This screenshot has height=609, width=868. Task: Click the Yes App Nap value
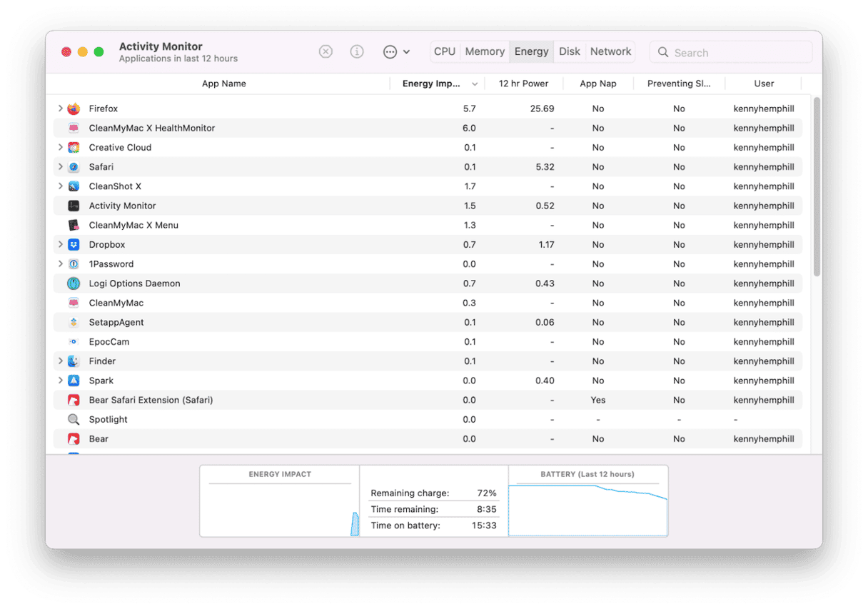coord(598,400)
